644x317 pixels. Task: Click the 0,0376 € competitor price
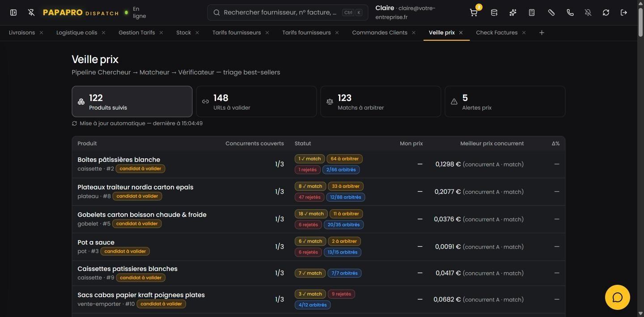447,219
